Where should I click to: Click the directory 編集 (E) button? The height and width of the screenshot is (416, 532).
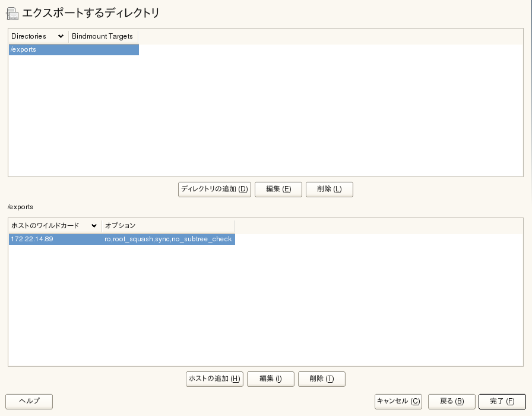tap(278, 189)
